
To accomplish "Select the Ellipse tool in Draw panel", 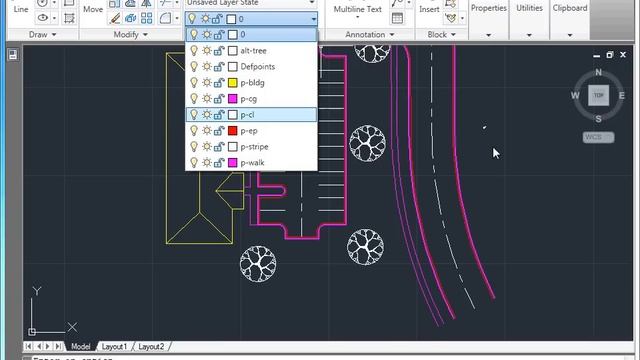I will [x=42, y=18].
